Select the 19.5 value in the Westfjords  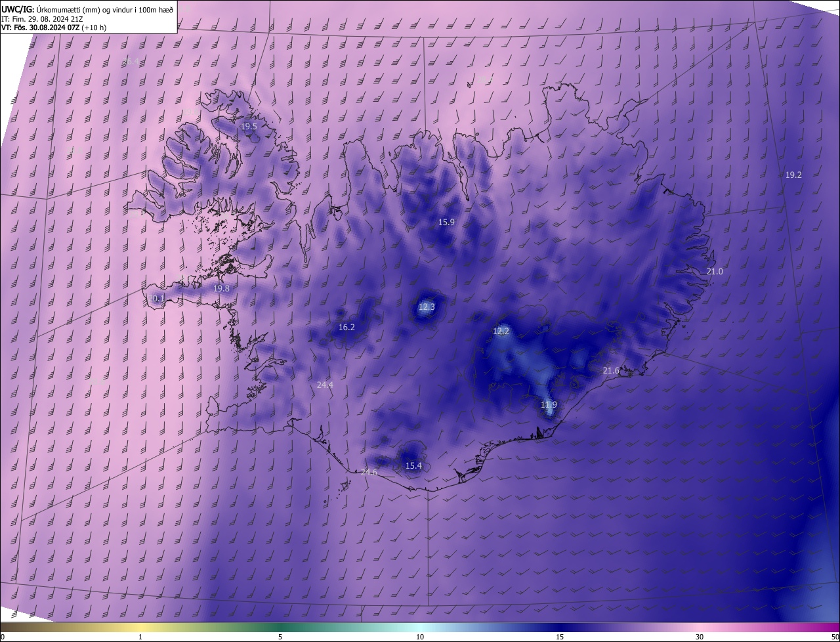pos(249,126)
